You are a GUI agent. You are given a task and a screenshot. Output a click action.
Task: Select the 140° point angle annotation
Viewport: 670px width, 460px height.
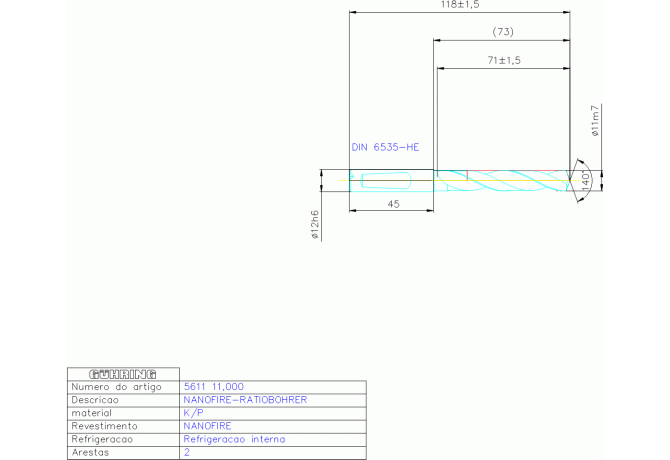tap(586, 181)
